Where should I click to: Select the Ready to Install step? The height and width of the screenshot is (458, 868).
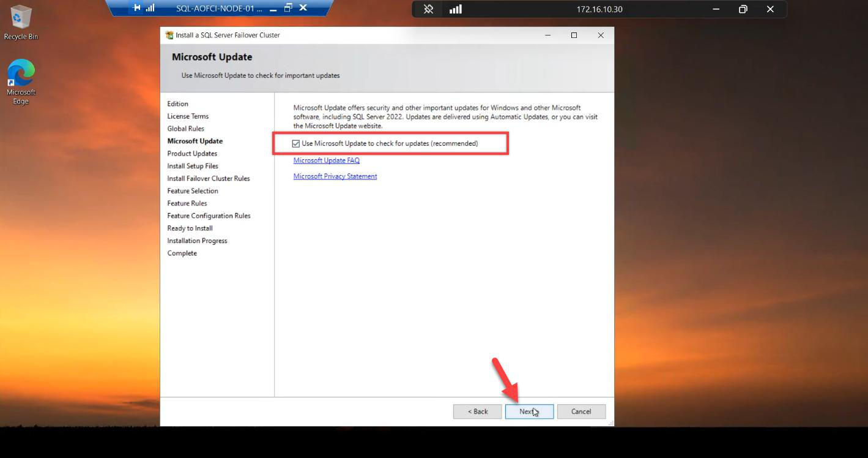pyautogui.click(x=190, y=228)
